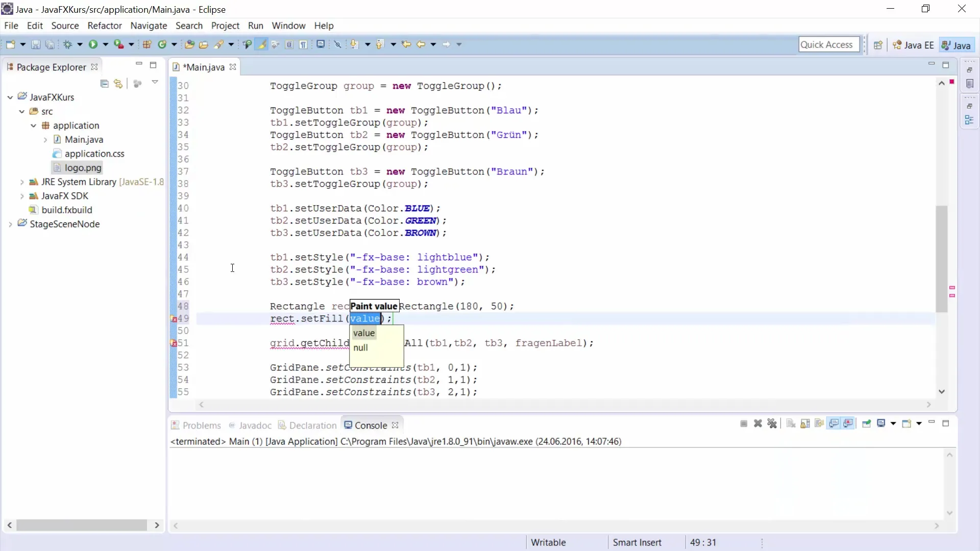
Task: Close the Main.java editor tab
Action: click(233, 67)
